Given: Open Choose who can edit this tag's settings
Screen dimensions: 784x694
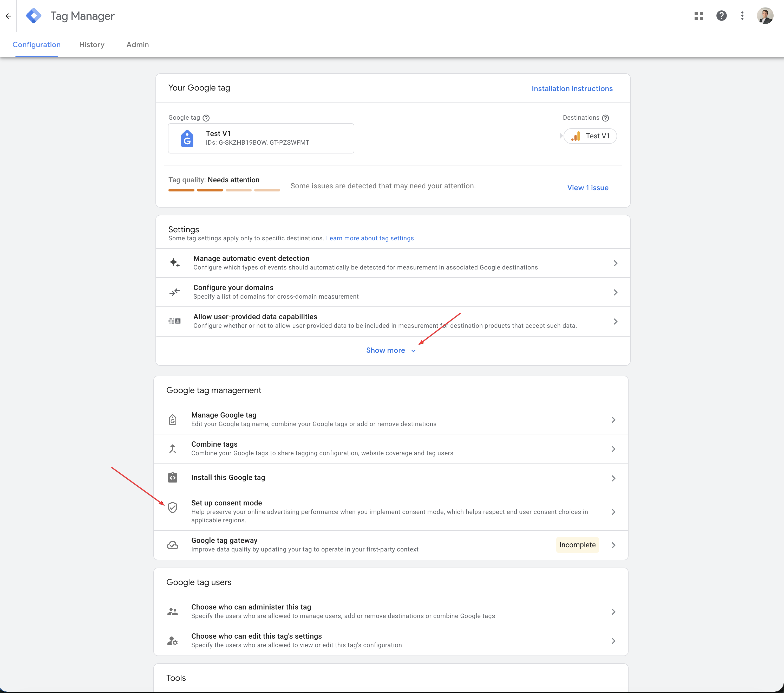Looking at the screenshot, I should (257, 637).
